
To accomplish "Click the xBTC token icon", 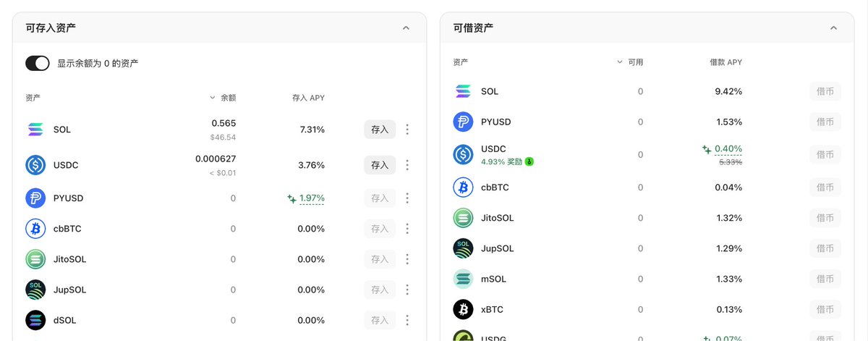I will pyautogui.click(x=463, y=310).
